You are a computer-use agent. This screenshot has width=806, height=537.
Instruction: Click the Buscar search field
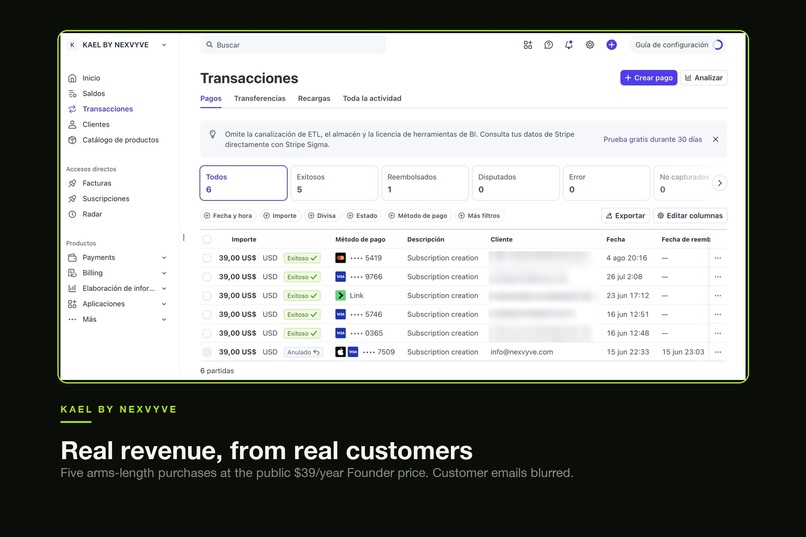point(293,45)
